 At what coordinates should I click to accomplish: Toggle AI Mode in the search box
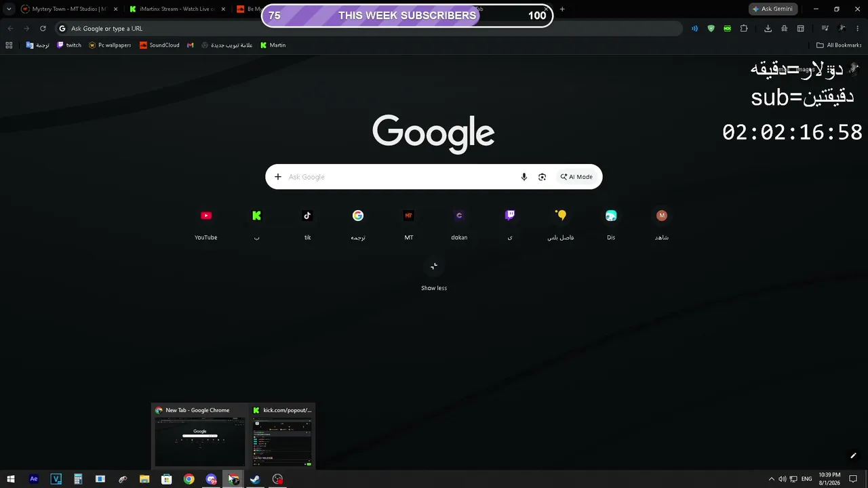(x=576, y=177)
